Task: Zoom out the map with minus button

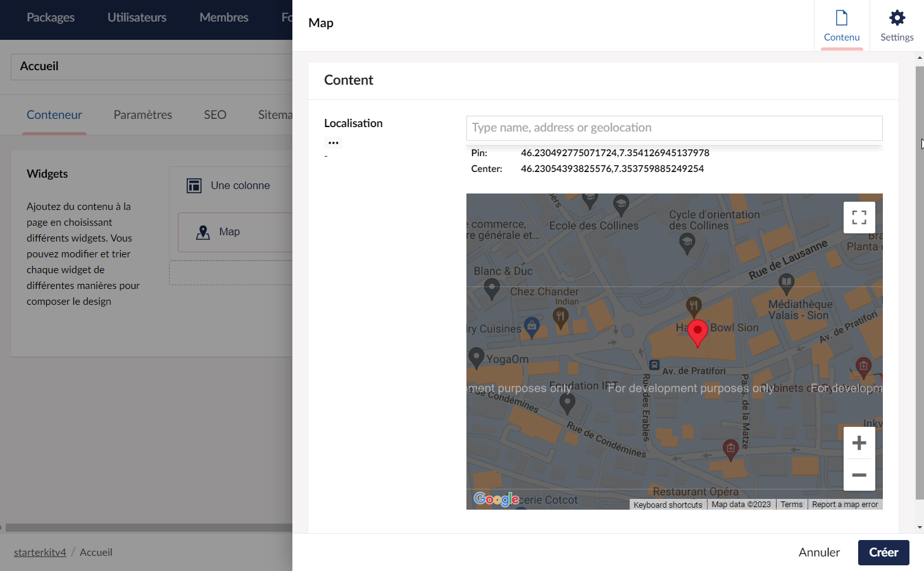Action: pyautogui.click(x=859, y=475)
